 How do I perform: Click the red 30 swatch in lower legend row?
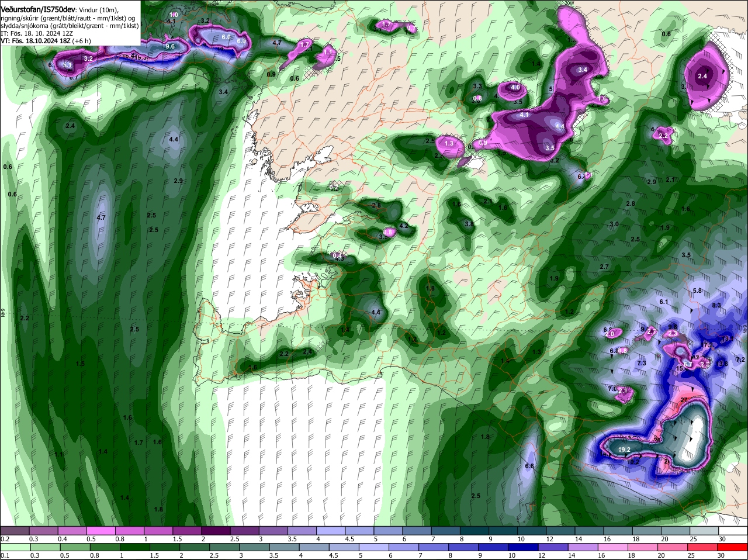(x=733, y=547)
